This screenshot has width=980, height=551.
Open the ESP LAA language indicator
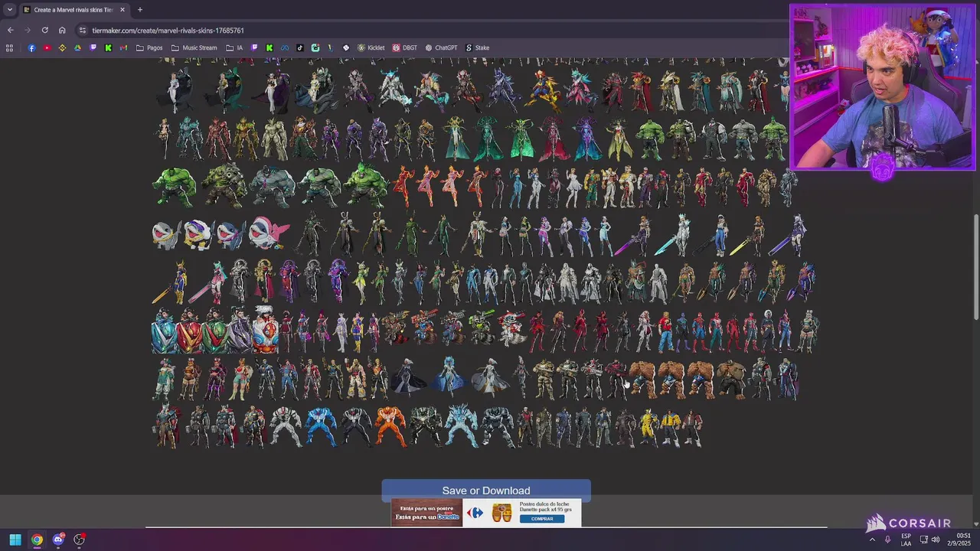click(x=906, y=540)
